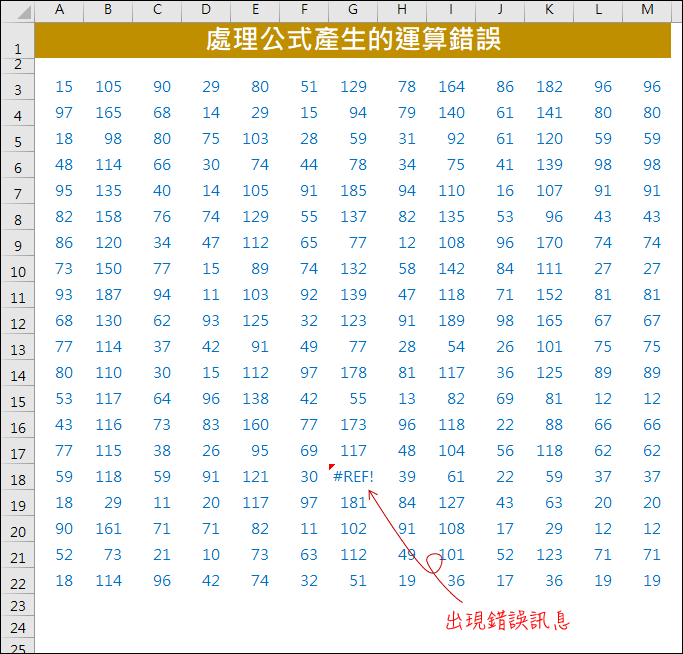Click the title cell 處理公式產生的運算錯誤
The height and width of the screenshot is (654, 683).
click(353, 40)
